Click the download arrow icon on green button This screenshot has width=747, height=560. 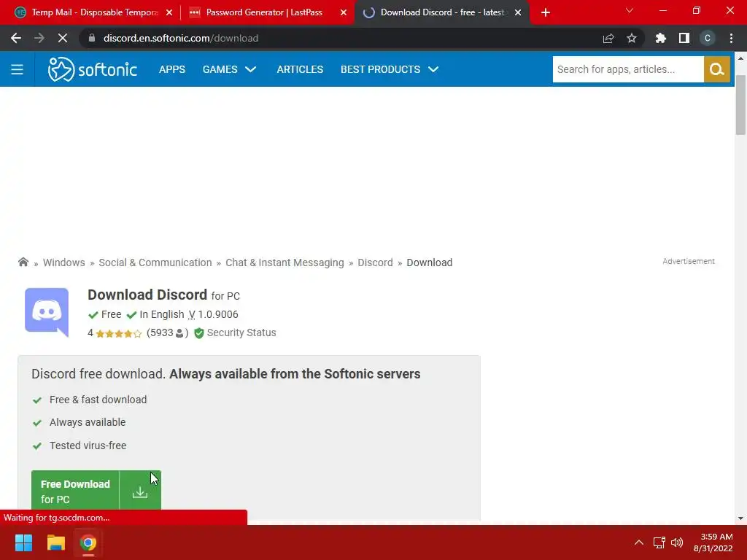tap(140, 491)
